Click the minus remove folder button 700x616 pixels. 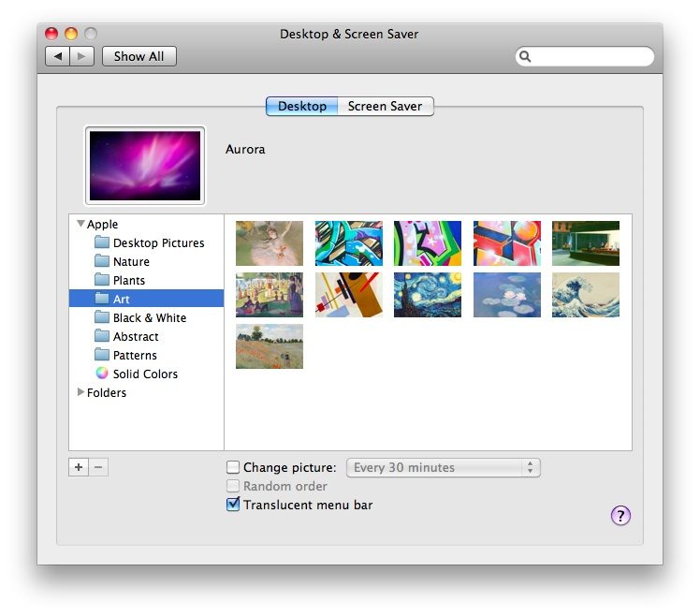click(98, 467)
